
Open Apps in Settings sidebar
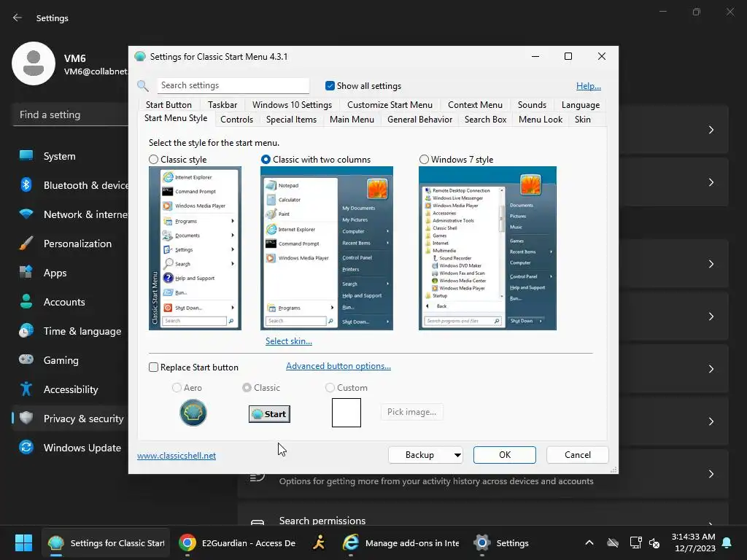point(71,273)
